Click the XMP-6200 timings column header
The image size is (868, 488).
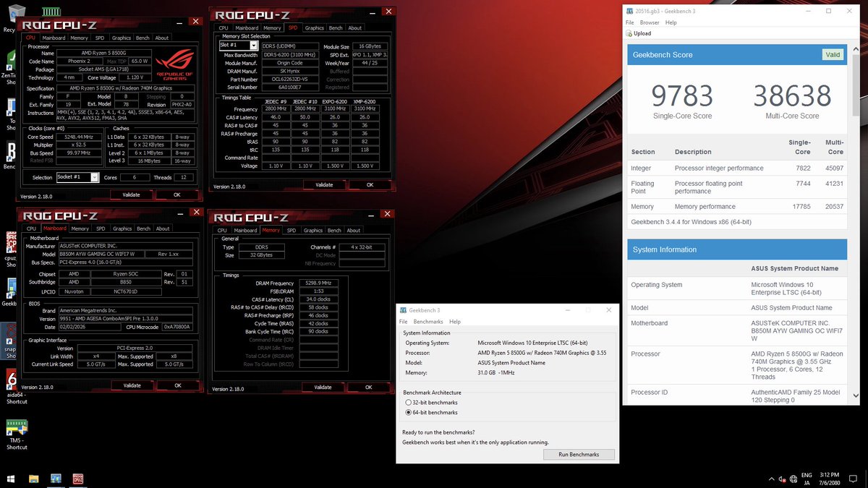click(365, 101)
